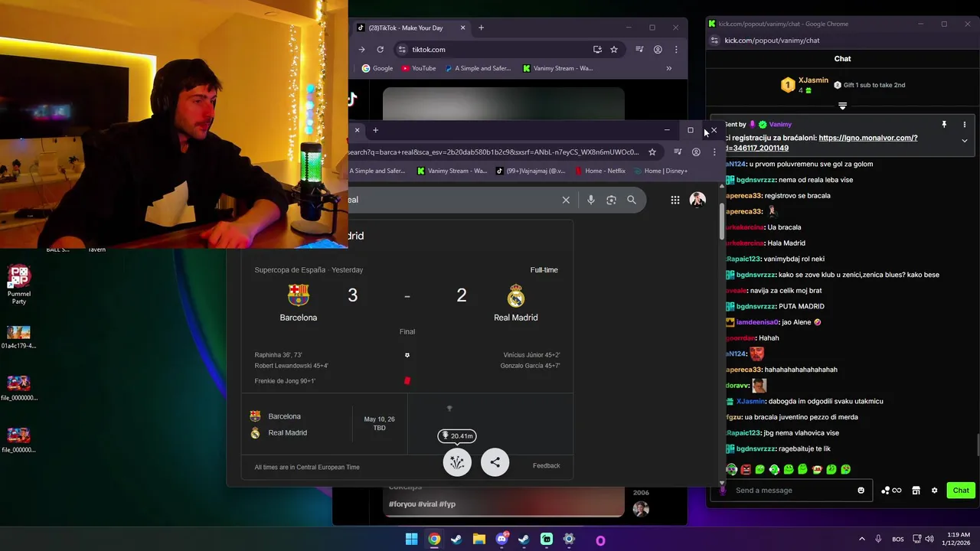The width and height of the screenshot is (980, 551).
Task: Install TikTok app from address bar
Action: pyautogui.click(x=597, y=50)
